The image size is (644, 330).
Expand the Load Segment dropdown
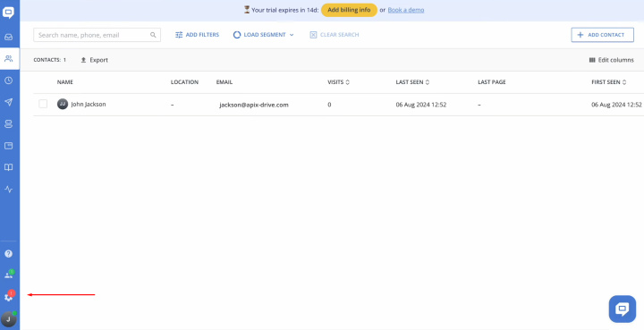[x=264, y=35]
